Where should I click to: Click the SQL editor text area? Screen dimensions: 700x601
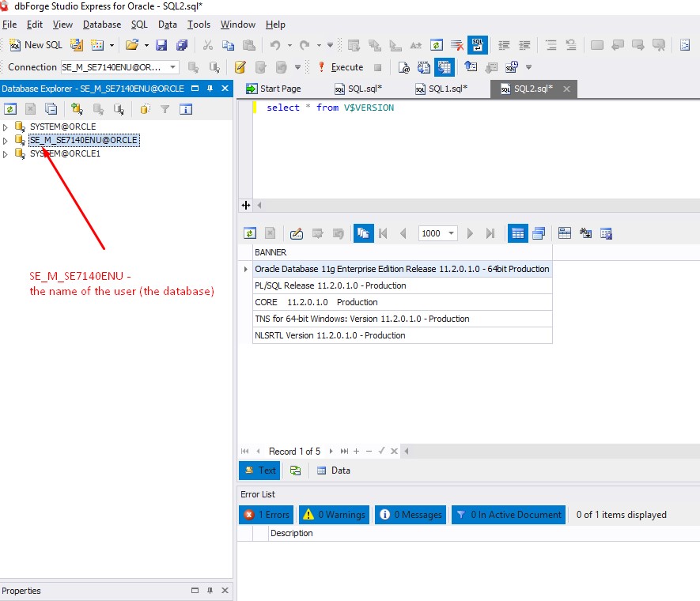475,149
